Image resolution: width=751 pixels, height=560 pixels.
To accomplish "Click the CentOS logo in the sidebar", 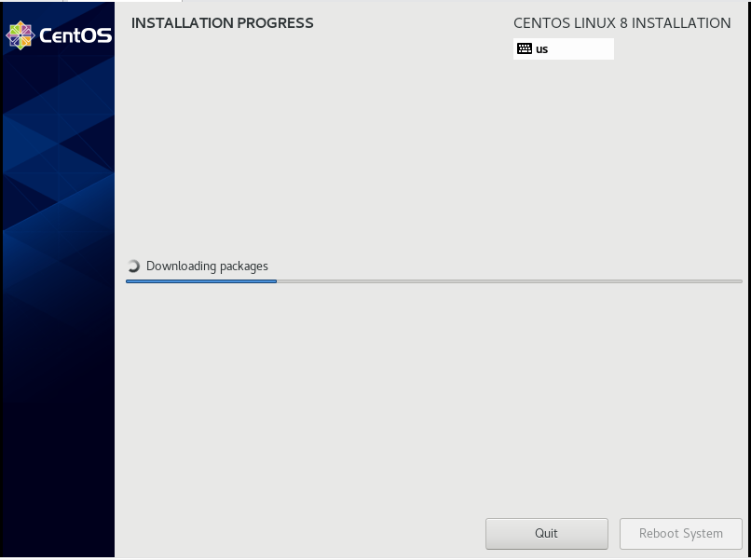I will pyautogui.click(x=59, y=35).
